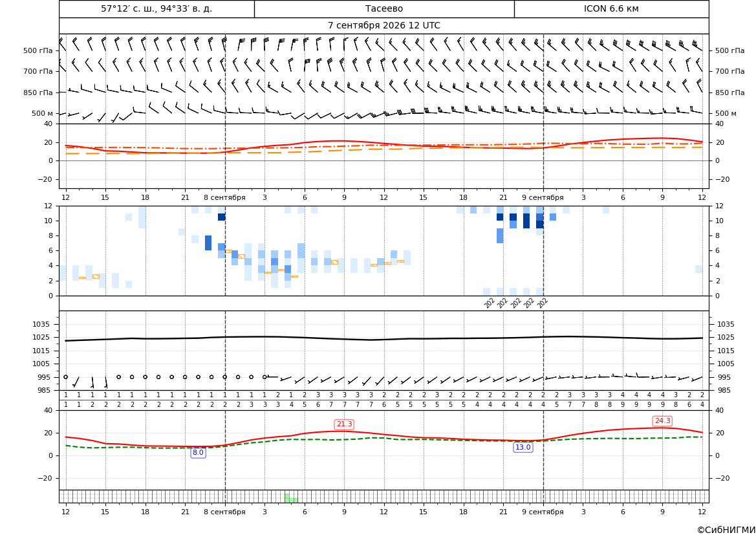The height and width of the screenshot is (535, 756).
Task: Click the 700 гПа left axis label
Action: coord(38,71)
